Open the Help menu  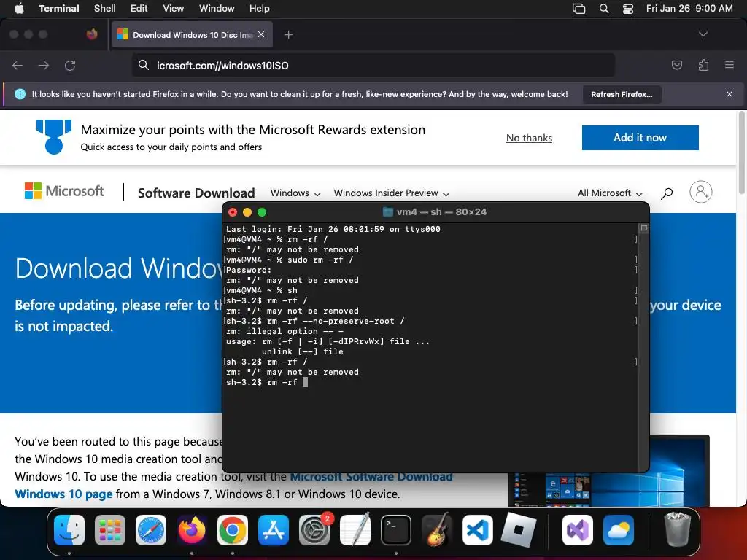260,8
